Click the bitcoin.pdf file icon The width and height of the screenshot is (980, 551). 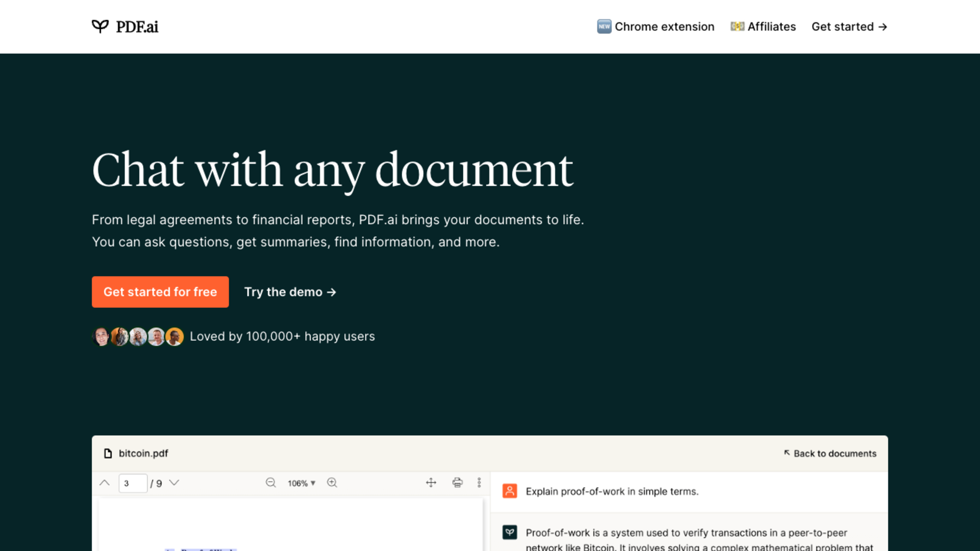pyautogui.click(x=108, y=453)
